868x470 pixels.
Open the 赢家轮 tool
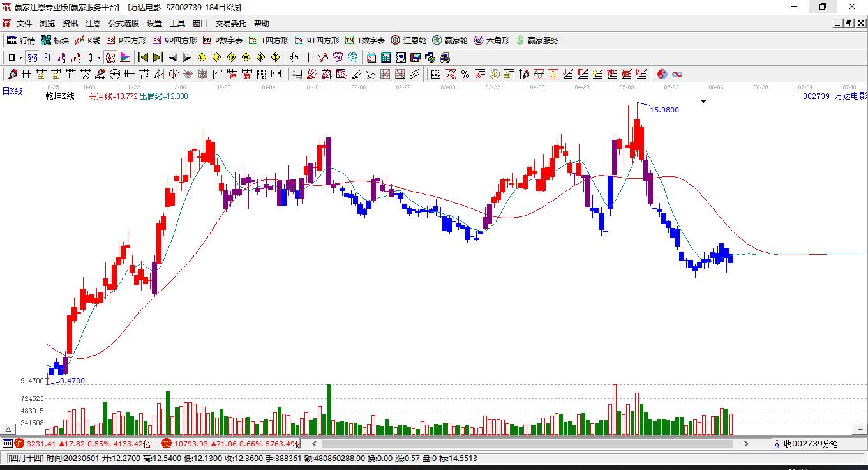[x=451, y=40]
